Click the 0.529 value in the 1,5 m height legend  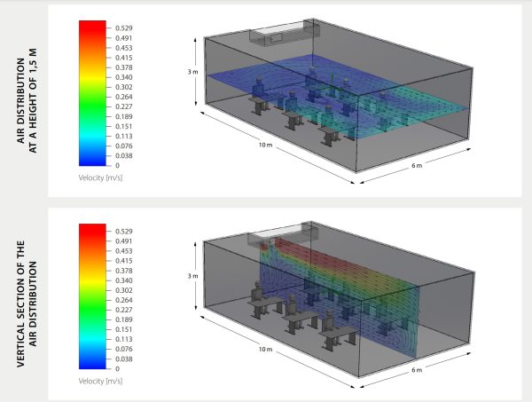pos(124,28)
